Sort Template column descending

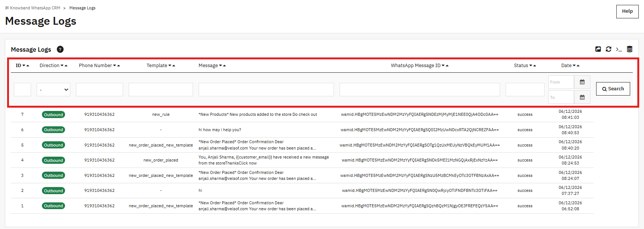point(170,66)
